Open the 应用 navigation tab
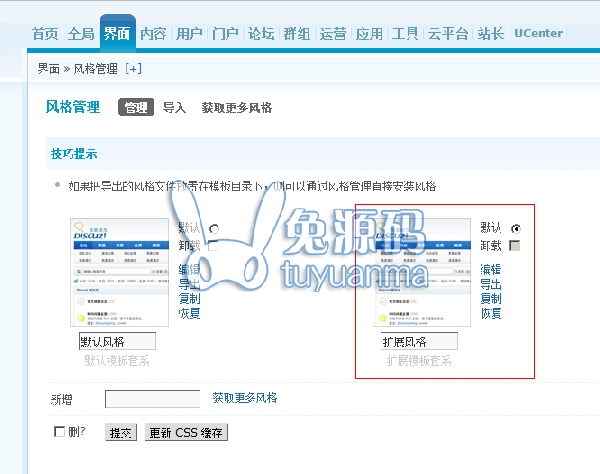This screenshot has width=600, height=474. [x=369, y=34]
